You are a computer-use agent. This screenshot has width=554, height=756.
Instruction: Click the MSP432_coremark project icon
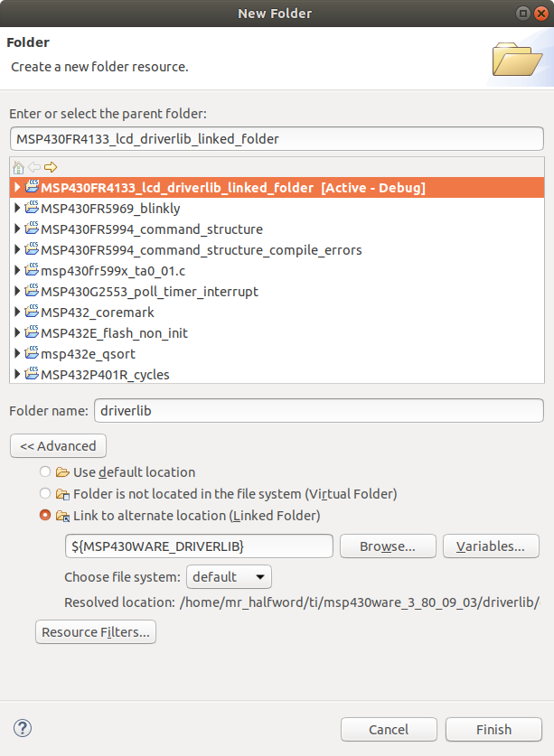[x=32, y=313]
